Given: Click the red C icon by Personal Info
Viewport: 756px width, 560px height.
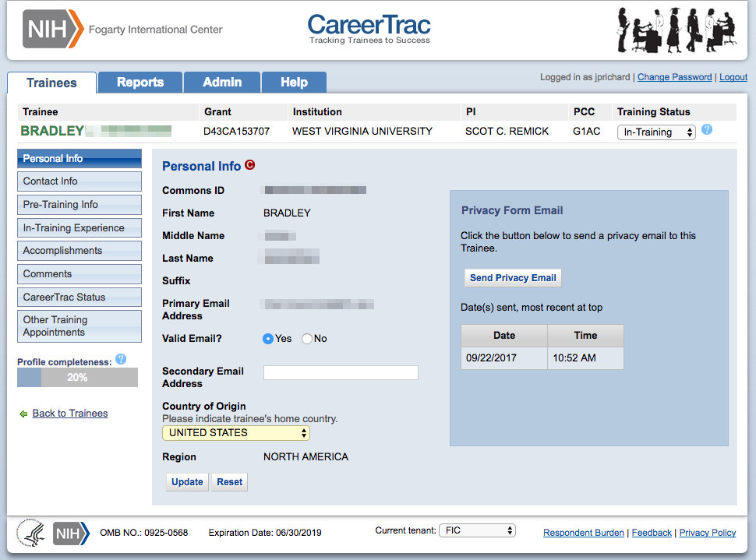Looking at the screenshot, I should pos(249,165).
